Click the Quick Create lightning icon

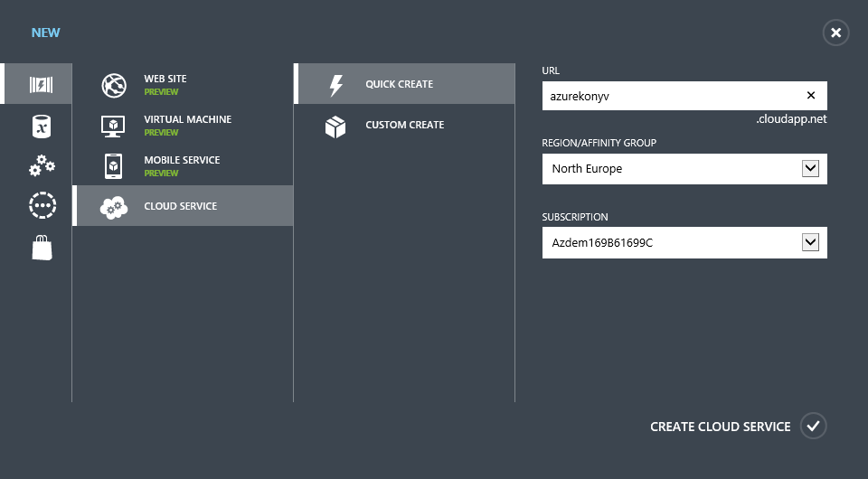[336, 85]
